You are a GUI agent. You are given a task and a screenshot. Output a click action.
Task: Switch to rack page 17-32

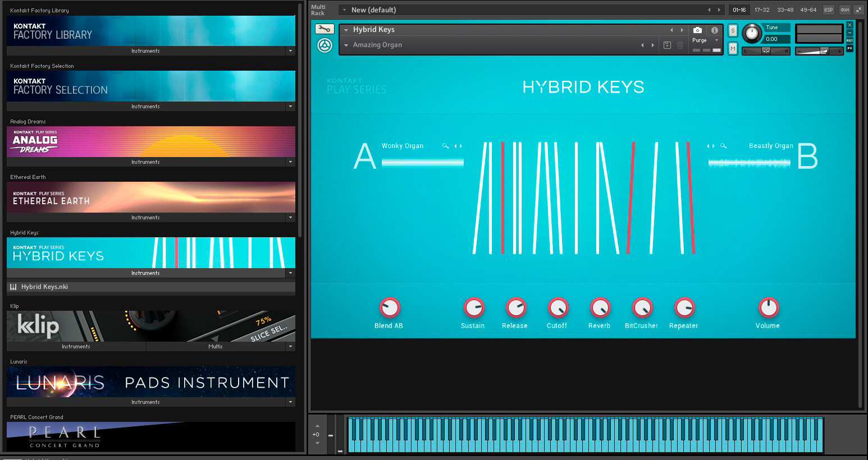[762, 10]
